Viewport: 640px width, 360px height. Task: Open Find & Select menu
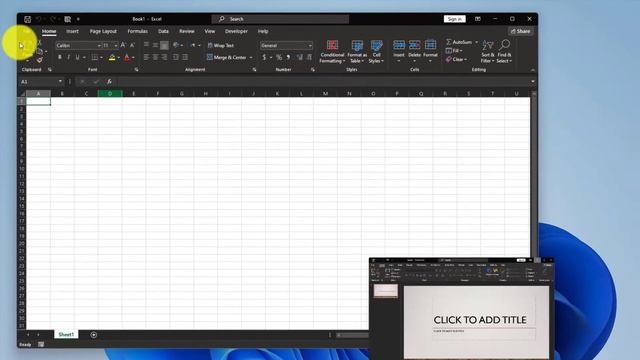pos(504,51)
